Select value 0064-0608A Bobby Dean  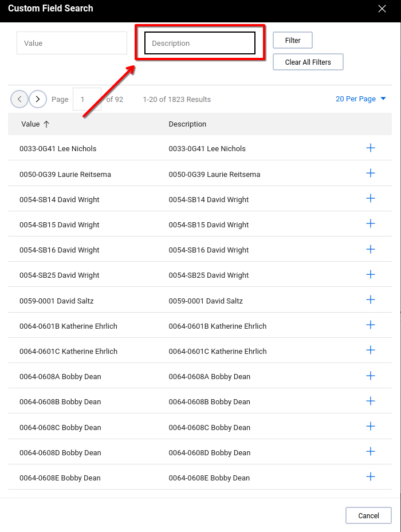click(61, 377)
